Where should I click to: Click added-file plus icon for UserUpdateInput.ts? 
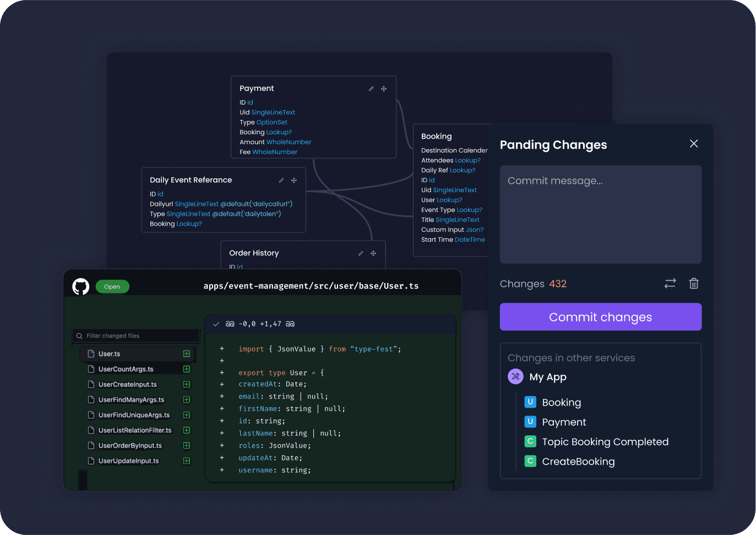click(x=187, y=461)
